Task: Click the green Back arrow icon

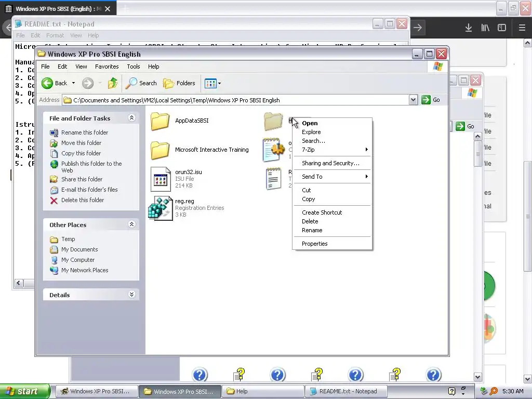Action: coord(47,83)
